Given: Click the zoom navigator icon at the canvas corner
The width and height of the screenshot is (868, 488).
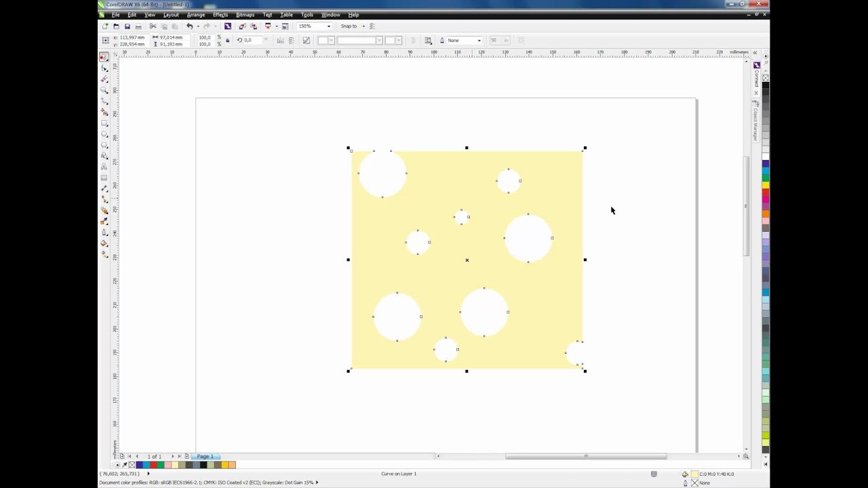Looking at the screenshot, I should point(746,457).
